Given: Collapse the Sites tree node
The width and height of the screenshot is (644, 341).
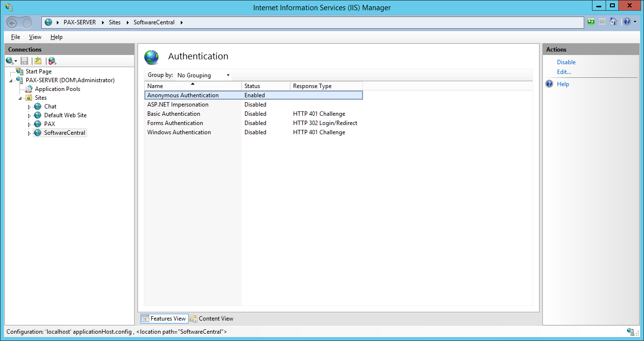Looking at the screenshot, I should click(20, 98).
